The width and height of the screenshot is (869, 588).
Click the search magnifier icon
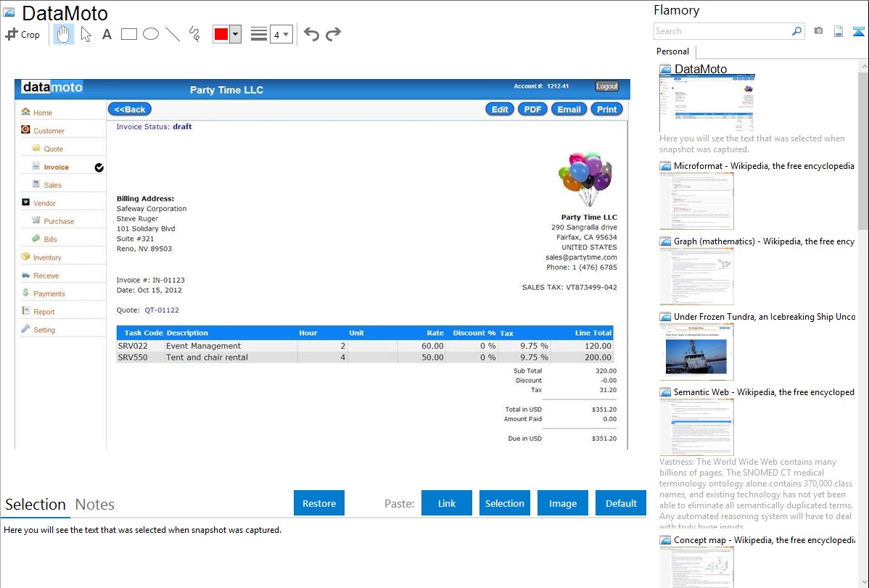click(797, 31)
